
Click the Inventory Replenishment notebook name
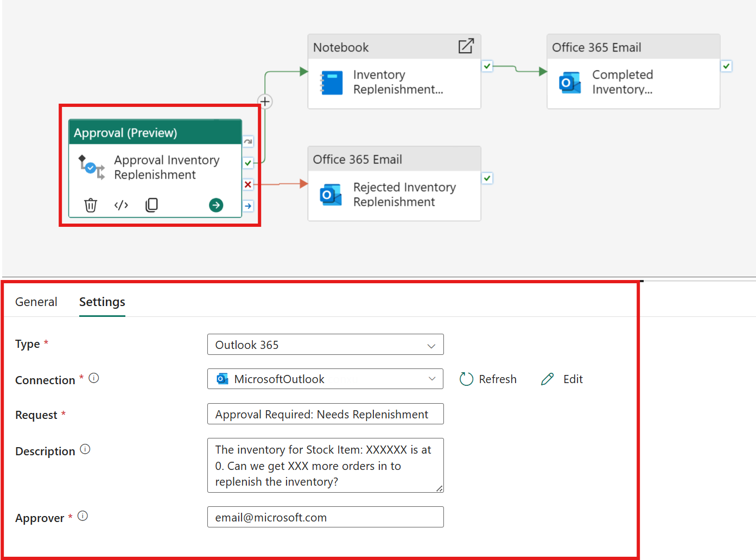click(398, 82)
